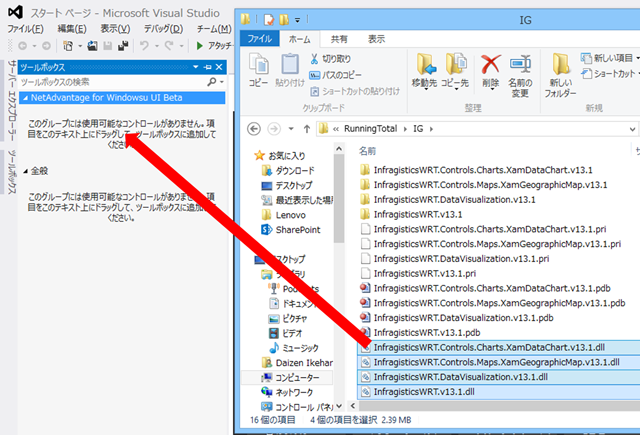Screen dimensions: 640x435
Task: Click Visual Studio New Project toolbar icon
Action: tap(68, 46)
